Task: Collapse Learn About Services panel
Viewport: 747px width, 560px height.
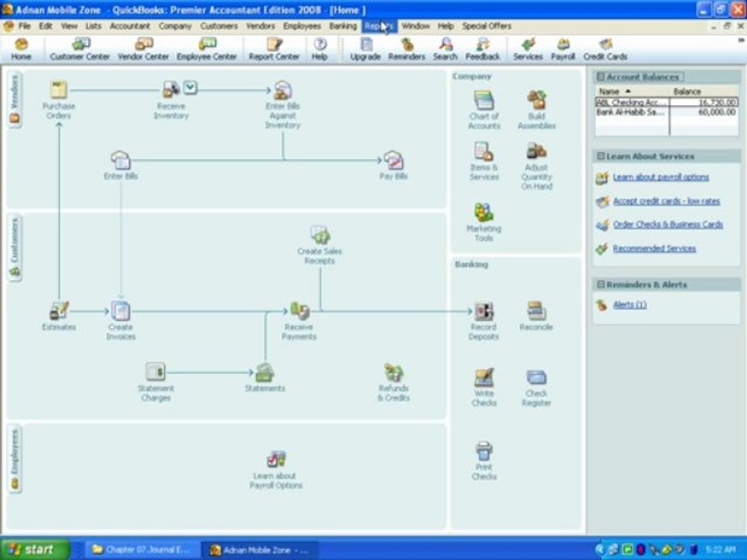Action: [x=601, y=156]
